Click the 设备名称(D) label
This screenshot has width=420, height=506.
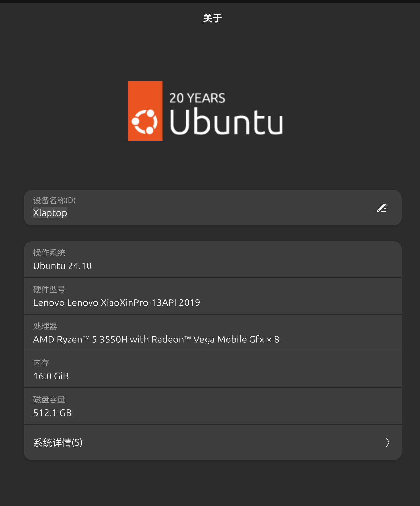tap(54, 200)
